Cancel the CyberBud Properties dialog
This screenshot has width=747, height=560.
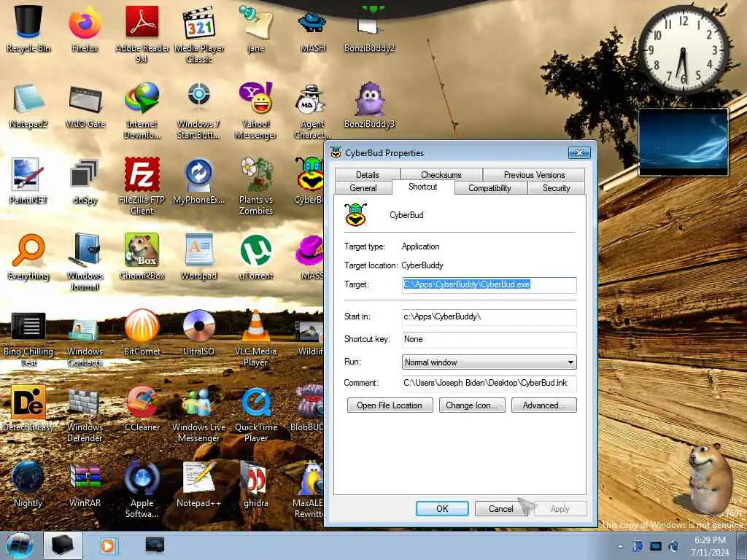tap(501, 508)
